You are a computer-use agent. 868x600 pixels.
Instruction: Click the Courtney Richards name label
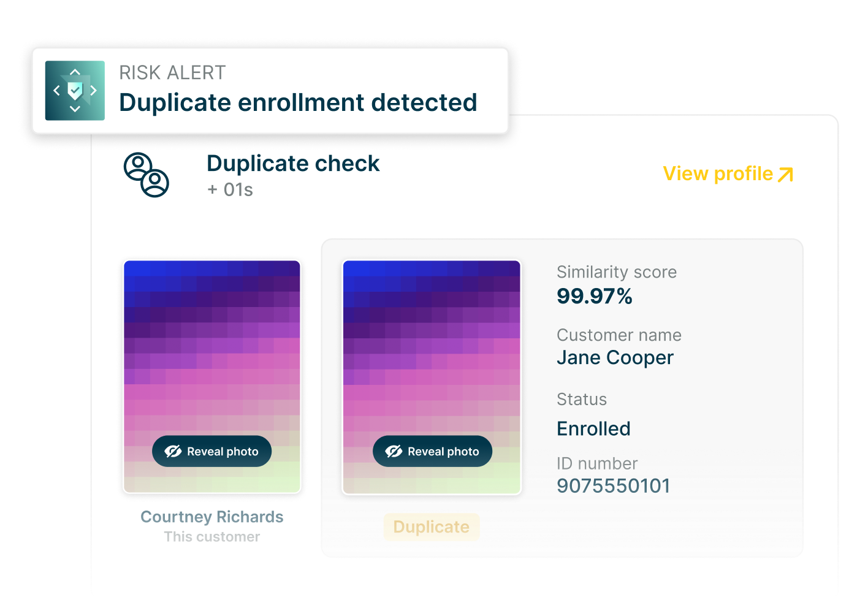point(212,517)
